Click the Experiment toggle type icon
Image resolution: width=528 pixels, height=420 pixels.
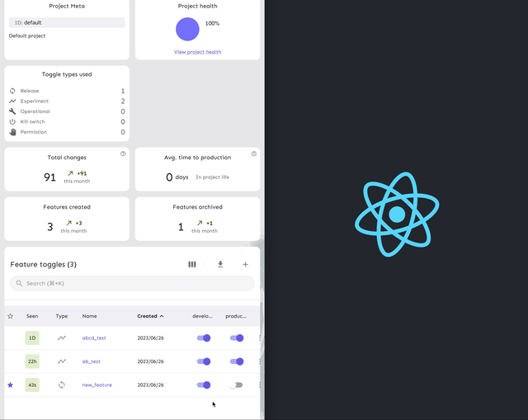pyautogui.click(x=12, y=101)
